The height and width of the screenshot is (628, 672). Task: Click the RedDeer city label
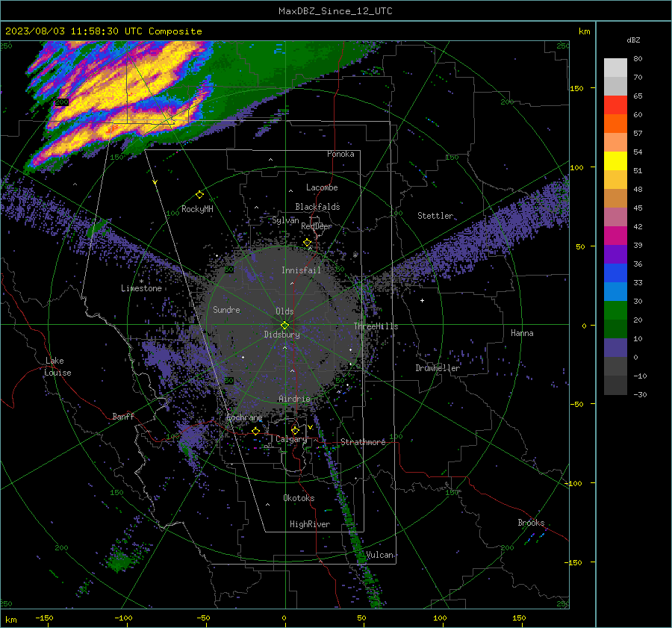[317, 226]
